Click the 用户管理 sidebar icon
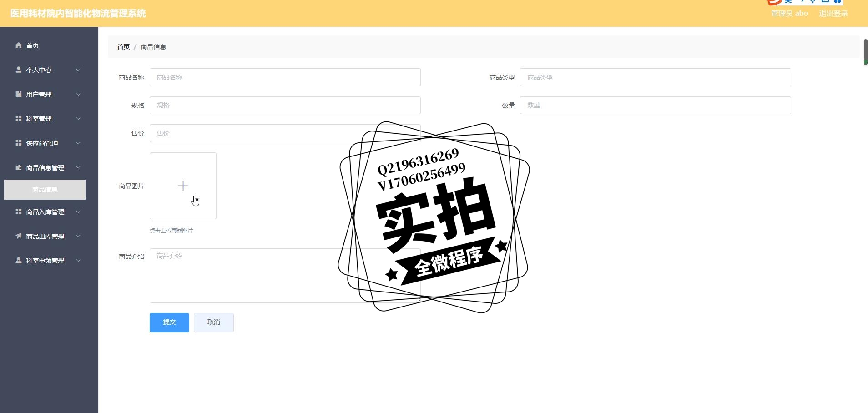Viewport: 868px width, 413px height. (19, 94)
